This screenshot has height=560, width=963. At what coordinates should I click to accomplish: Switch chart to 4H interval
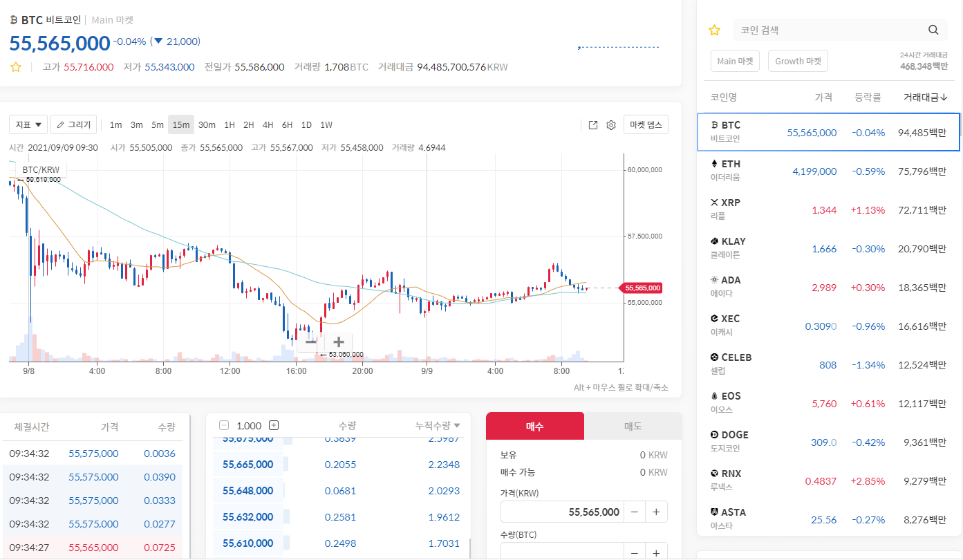click(x=268, y=125)
